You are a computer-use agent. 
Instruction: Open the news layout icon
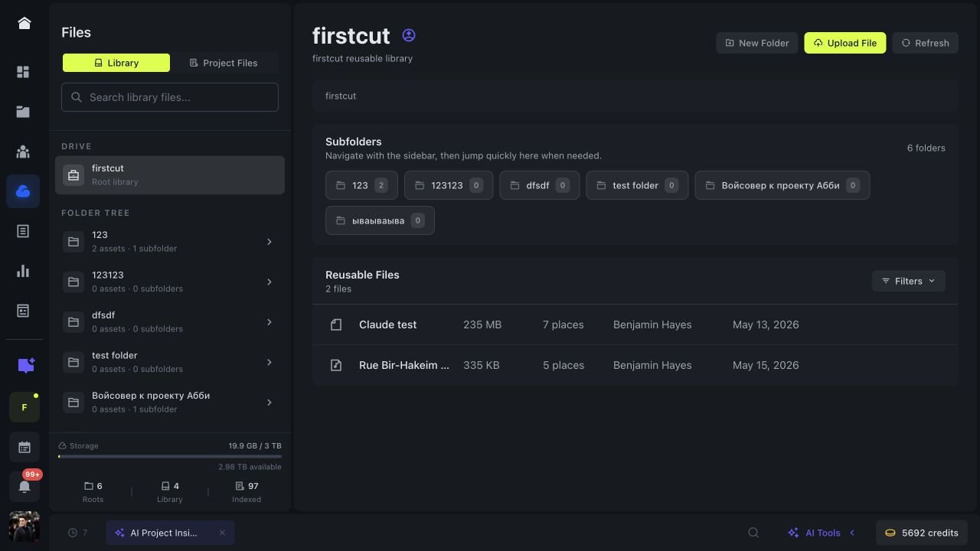(x=23, y=311)
